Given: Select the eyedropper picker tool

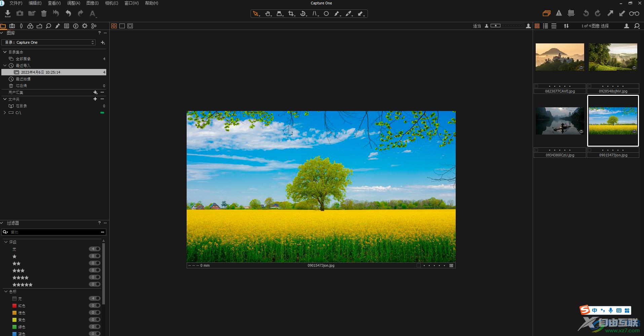Looking at the screenshot, I should (x=349, y=14).
